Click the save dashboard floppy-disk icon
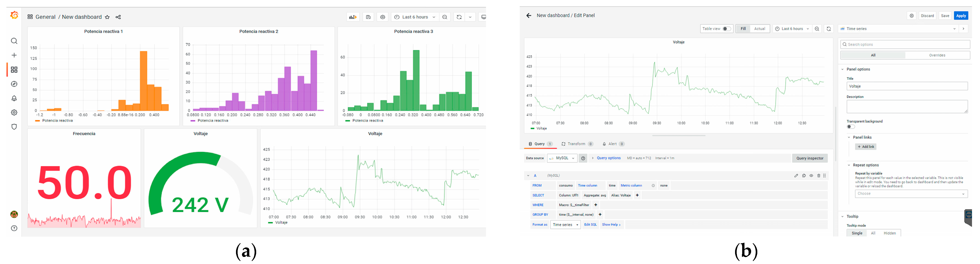The height and width of the screenshot is (264, 980). pyautogui.click(x=368, y=17)
